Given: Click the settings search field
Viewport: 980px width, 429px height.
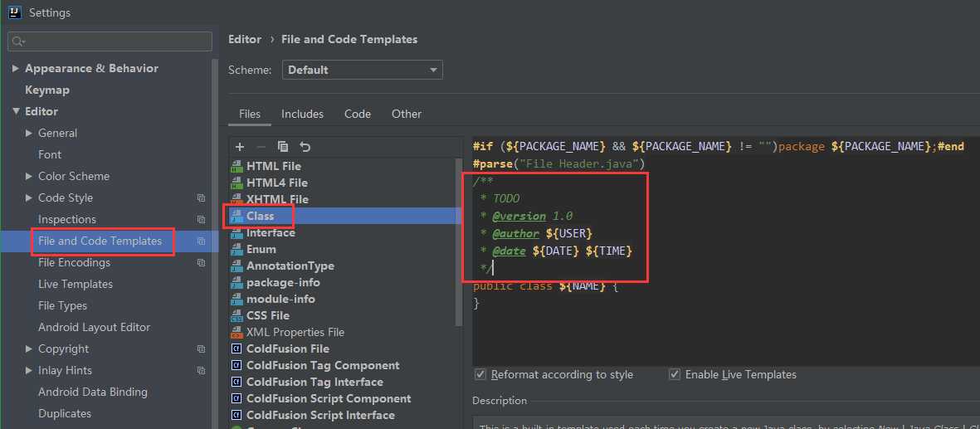Looking at the screenshot, I should coord(110,41).
